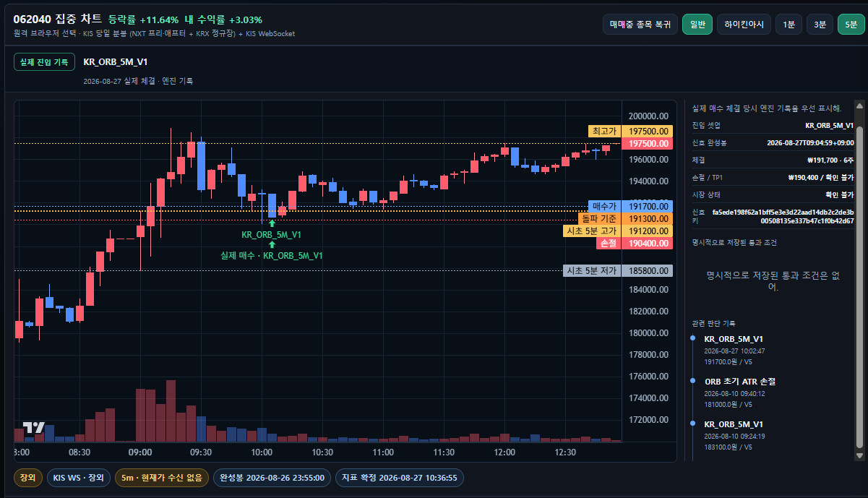Select the 3분 timeframe
Image resolution: width=868 pixels, height=498 pixels.
pos(820,24)
